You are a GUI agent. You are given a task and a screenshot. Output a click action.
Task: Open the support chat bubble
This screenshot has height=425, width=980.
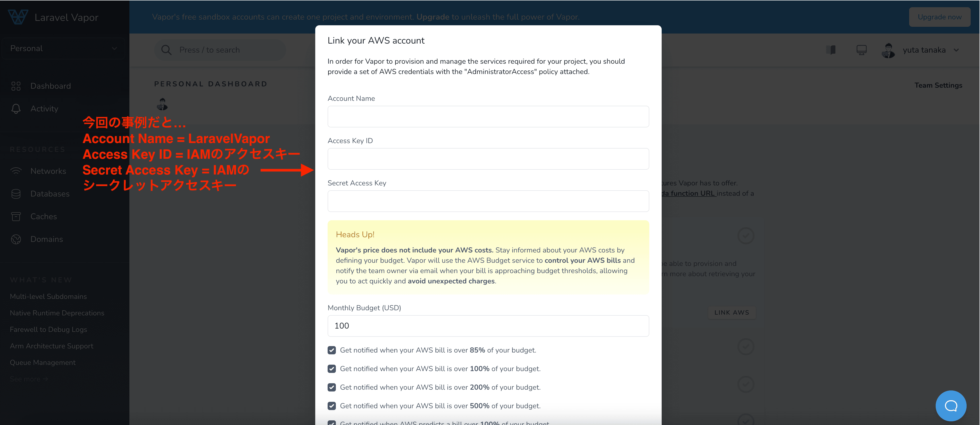tap(951, 406)
